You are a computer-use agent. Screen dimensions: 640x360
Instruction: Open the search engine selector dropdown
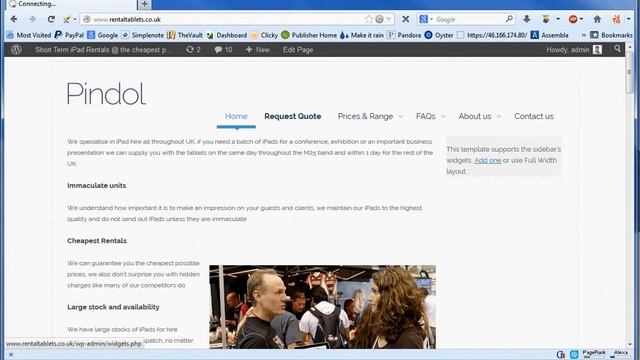pyautogui.click(x=426, y=19)
